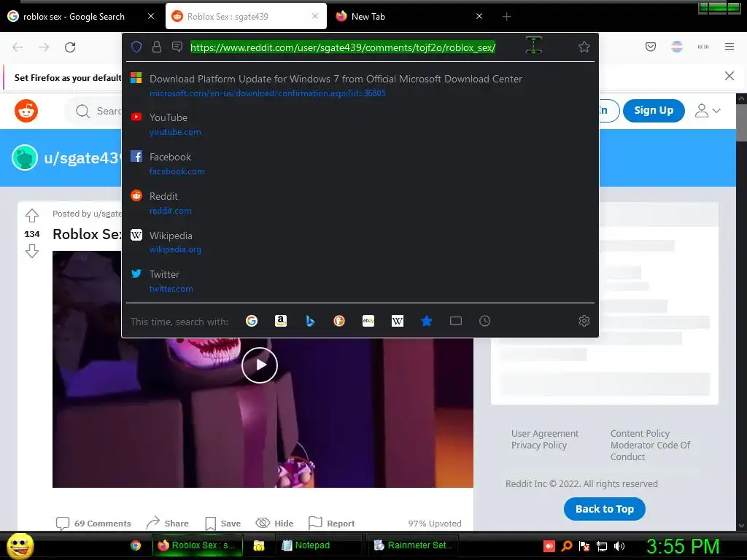Go to Reddit home via logo
This screenshot has height=560, width=747.
(x=26, y=111)
